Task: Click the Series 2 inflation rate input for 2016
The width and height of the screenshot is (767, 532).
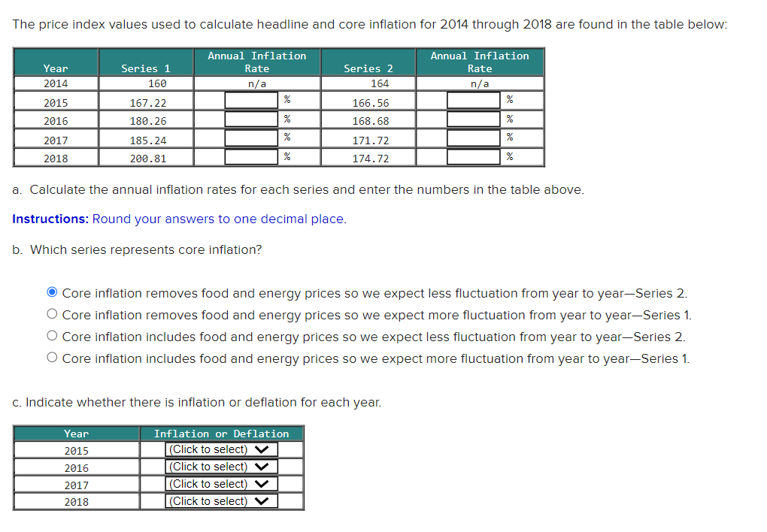Action: [474, 119]
